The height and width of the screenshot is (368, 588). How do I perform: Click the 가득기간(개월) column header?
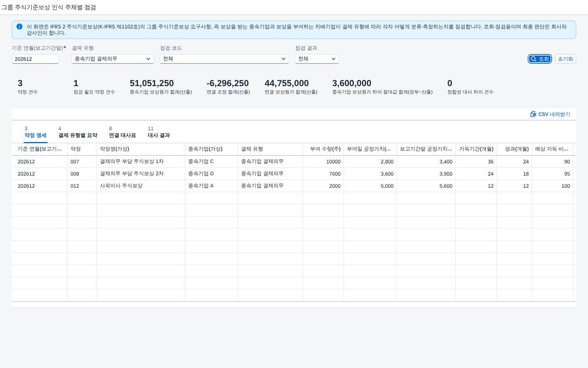tap(476, 149)
